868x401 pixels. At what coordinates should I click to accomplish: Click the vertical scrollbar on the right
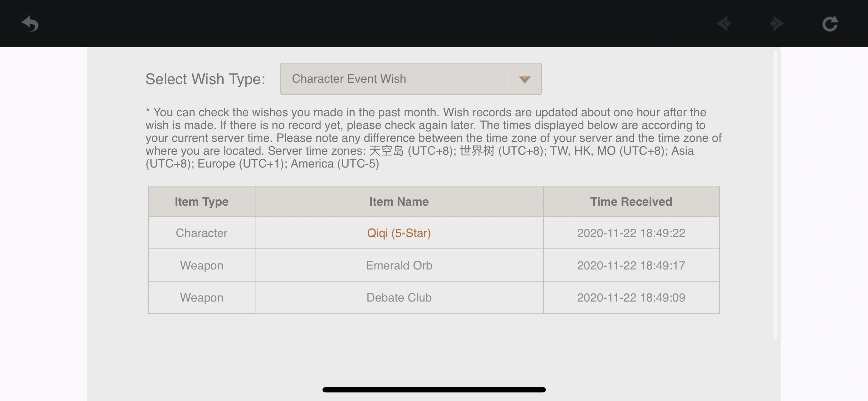pyautogui.click(x=775, y=194)
